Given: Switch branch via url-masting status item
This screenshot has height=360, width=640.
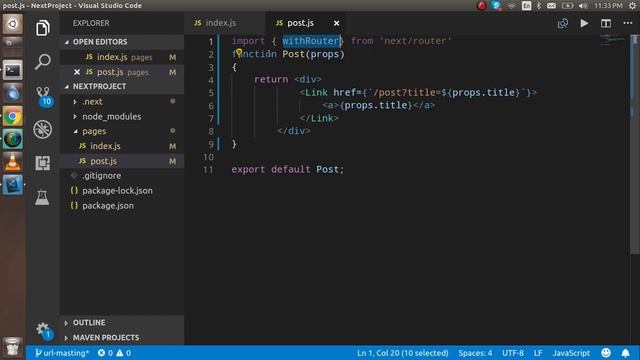Looking at the screenshot, I should tap(62, 353).
